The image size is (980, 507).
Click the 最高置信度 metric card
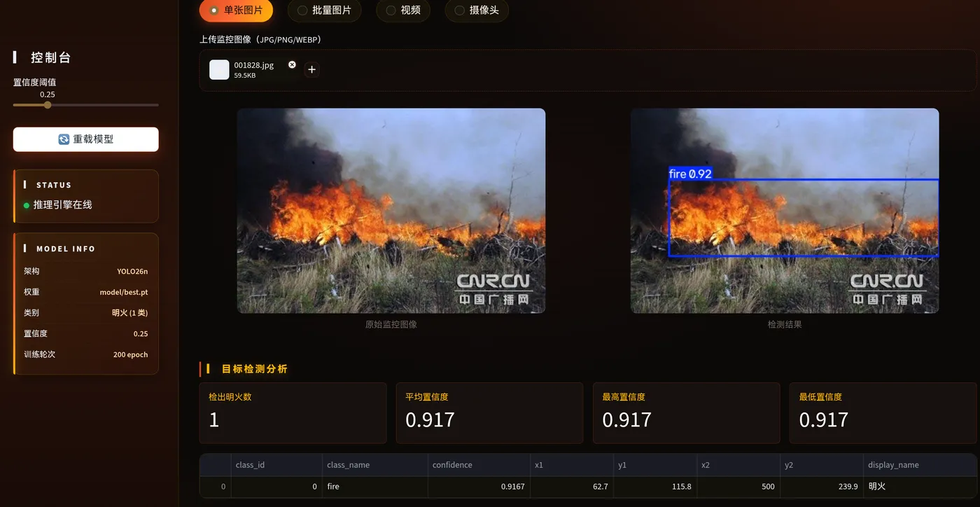pos(686,413)
